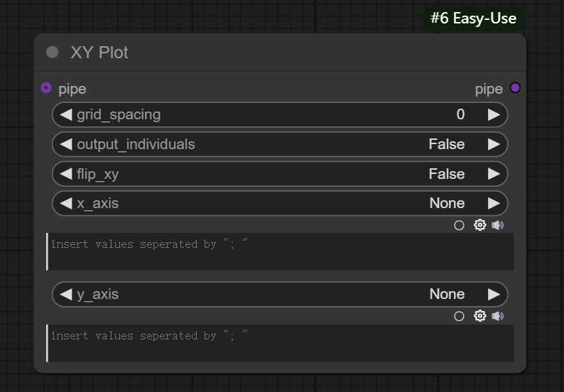This screenshot has height=392, width=564.
Task: Decrease grid_spacing with left arrow
Action: pyautogui.click(x=66, y=114)
